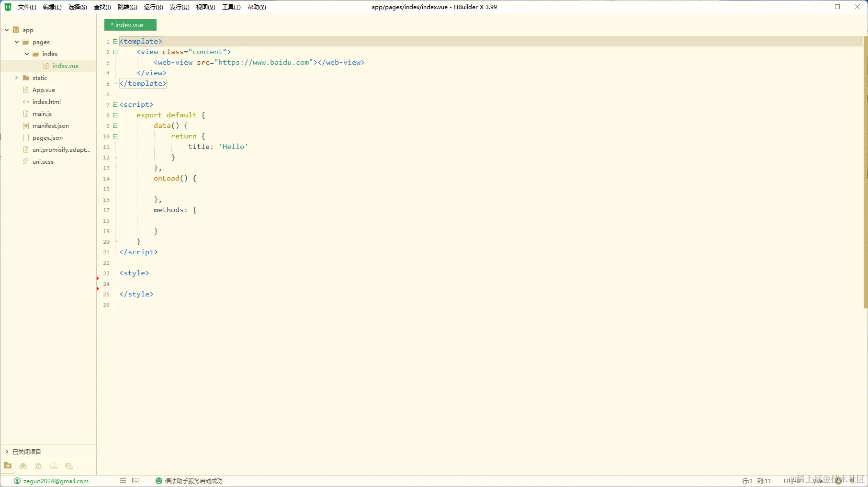Click the pages folder icon
The height and width of the screenshot is (487, 868).
pos(26,42)
